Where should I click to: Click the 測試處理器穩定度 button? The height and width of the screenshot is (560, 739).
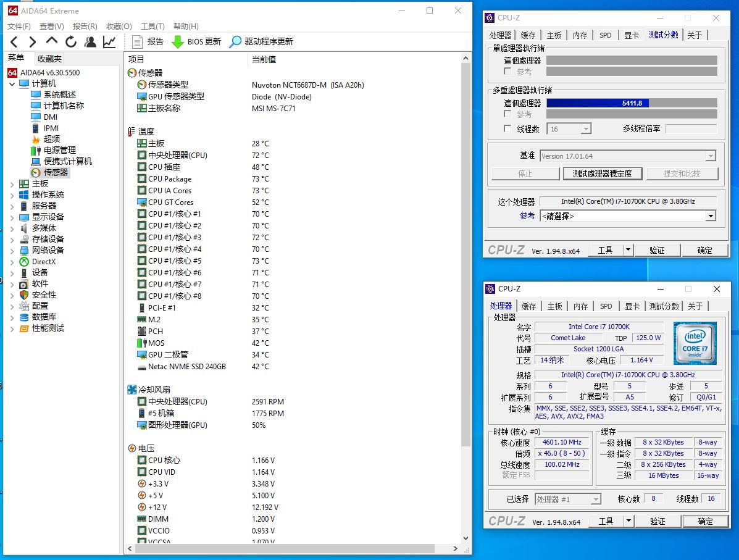(602, 173)
